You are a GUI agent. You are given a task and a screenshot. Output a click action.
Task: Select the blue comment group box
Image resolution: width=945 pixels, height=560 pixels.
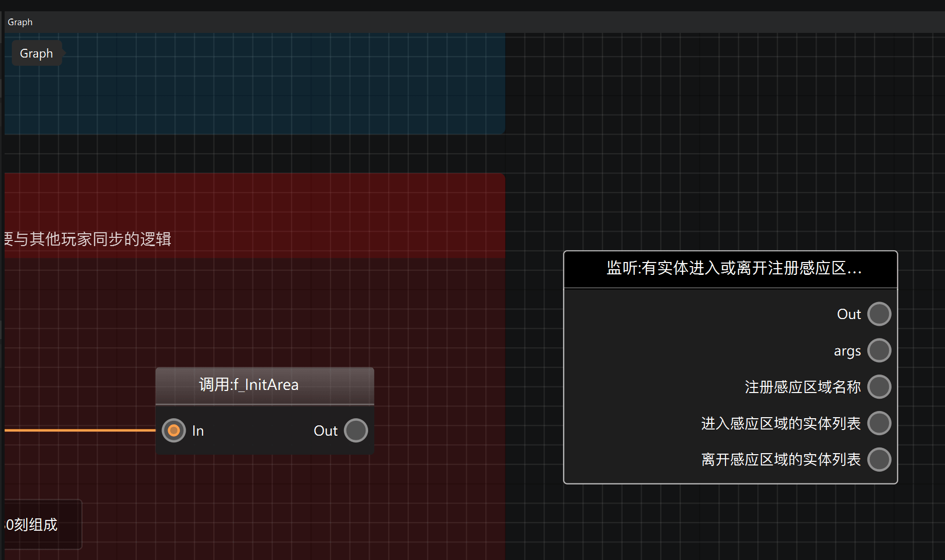click(x=255, y=83)
